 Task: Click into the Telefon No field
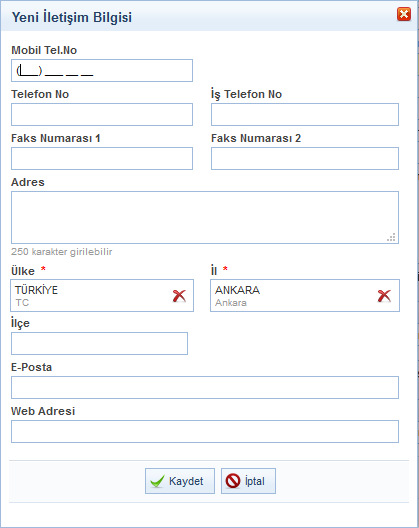[x=102, y=114]
